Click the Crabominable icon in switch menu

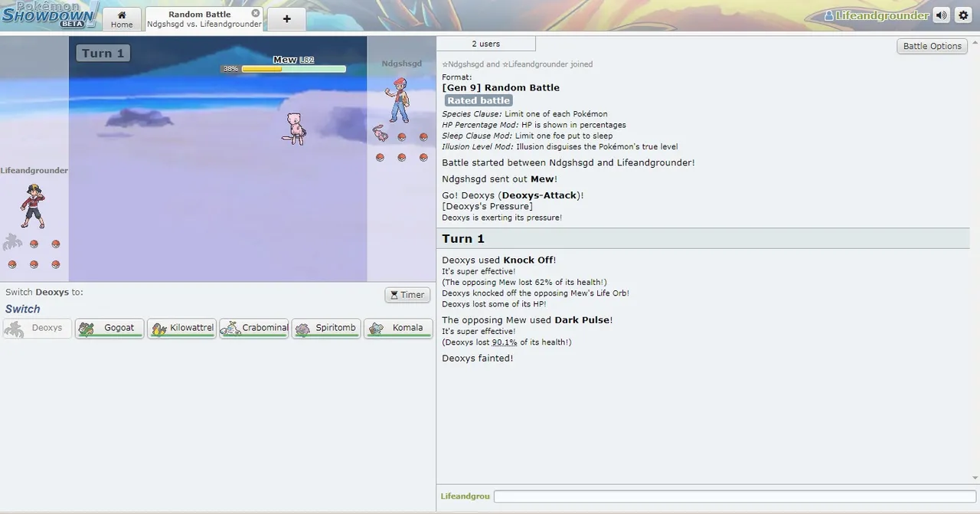coord(231,328)
